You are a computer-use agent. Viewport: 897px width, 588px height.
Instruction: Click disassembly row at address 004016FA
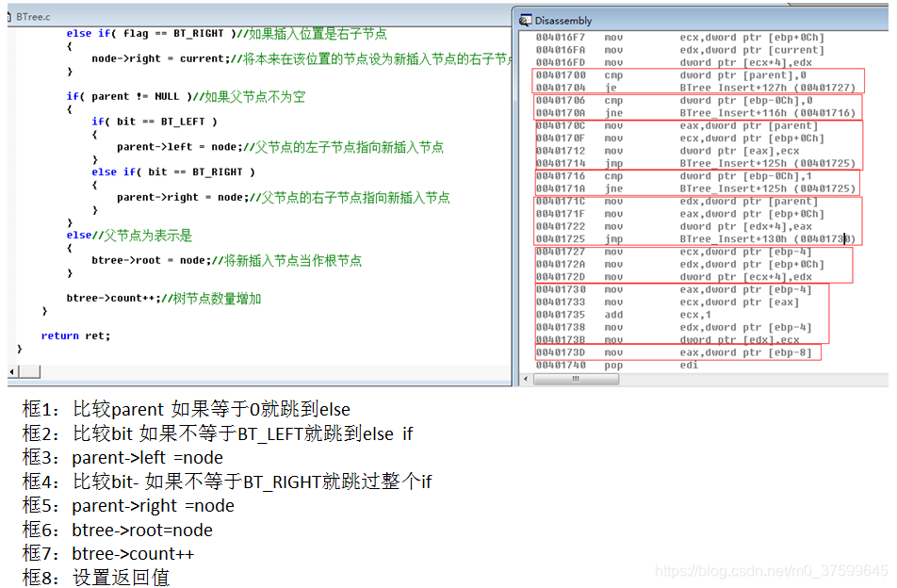click(x=680, y=50)
